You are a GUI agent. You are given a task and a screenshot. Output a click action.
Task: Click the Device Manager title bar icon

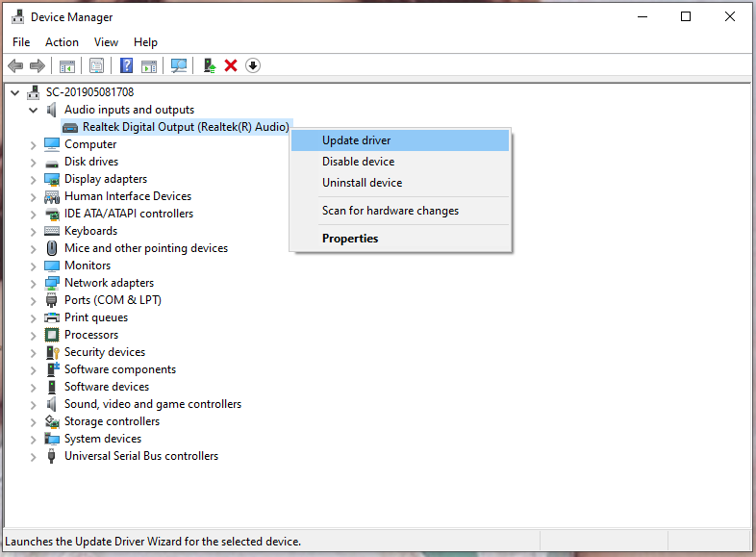coord(18,17)
